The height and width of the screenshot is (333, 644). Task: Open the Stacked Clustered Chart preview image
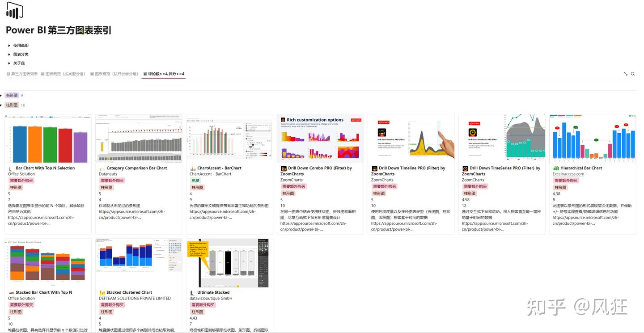(139, 263)
